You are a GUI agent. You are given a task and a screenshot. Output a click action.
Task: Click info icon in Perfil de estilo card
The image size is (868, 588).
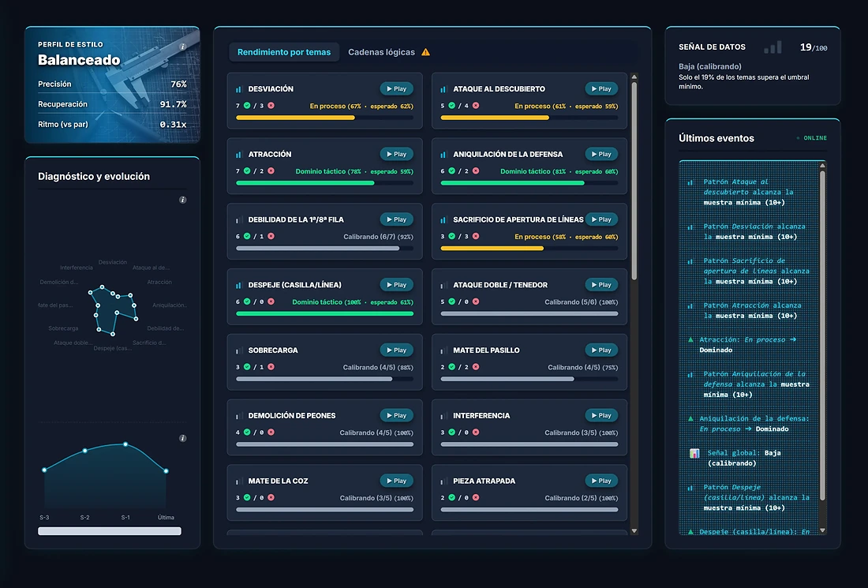click(x=183, y=47)
